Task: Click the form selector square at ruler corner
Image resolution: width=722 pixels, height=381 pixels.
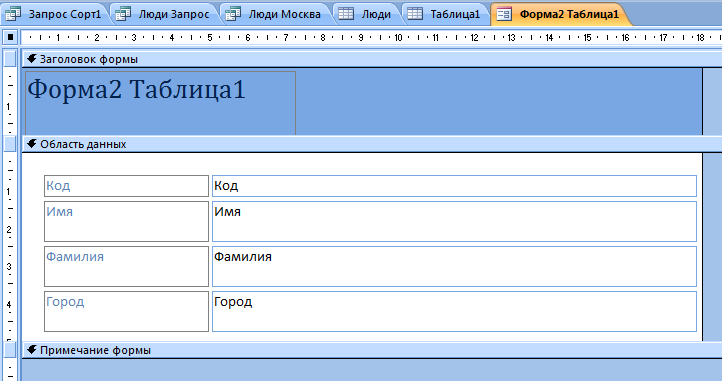Action: pyautogui.click(x=10, y=37)
